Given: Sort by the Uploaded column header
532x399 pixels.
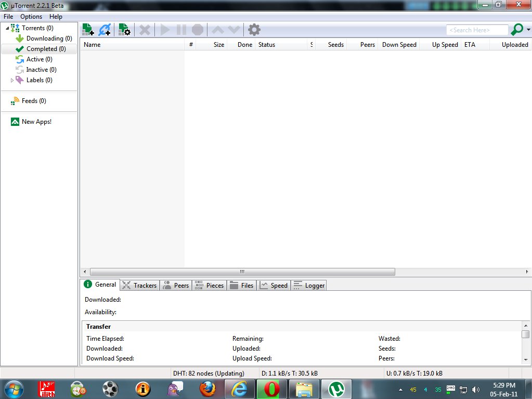Looking at the screenshot, I should pos(510,44).
